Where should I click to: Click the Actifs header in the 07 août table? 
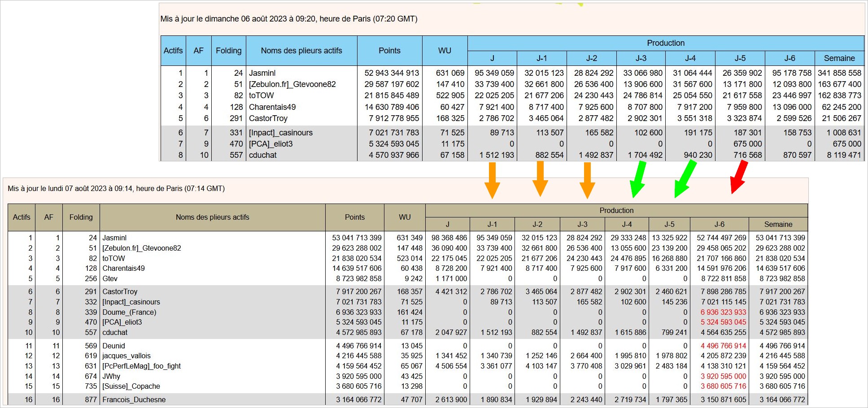point(22,217)
